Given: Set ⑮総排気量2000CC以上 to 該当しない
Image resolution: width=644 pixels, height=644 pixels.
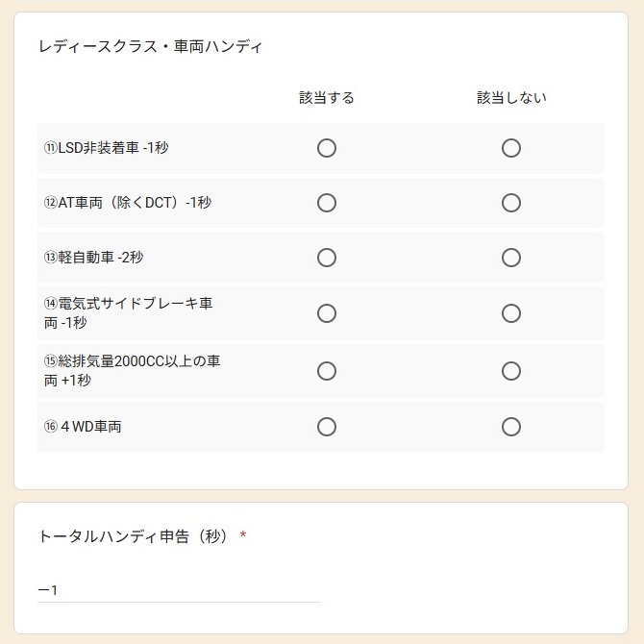Looking at the screenshot, I should [x=511, y=371].
